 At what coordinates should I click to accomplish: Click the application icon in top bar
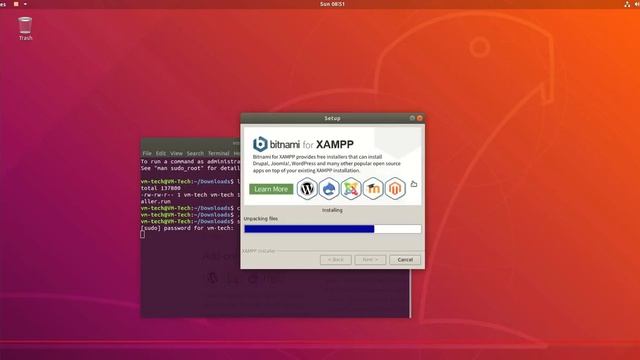tap(16, 4)
